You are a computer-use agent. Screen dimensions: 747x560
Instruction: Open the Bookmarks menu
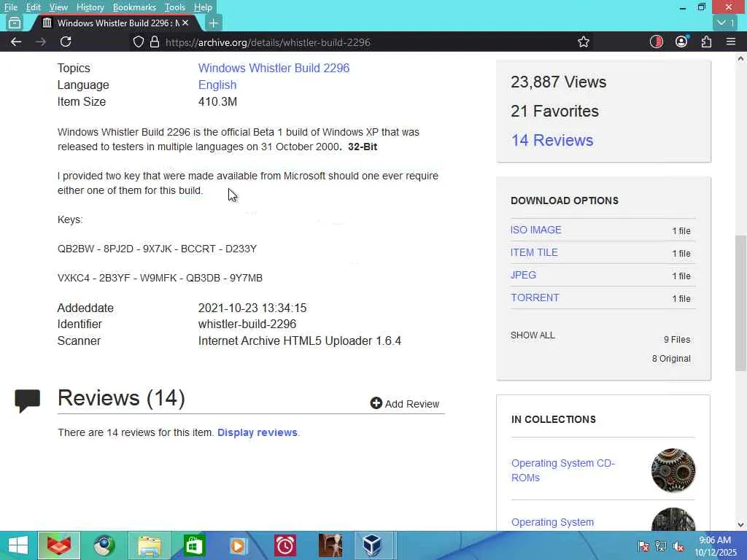134,7
